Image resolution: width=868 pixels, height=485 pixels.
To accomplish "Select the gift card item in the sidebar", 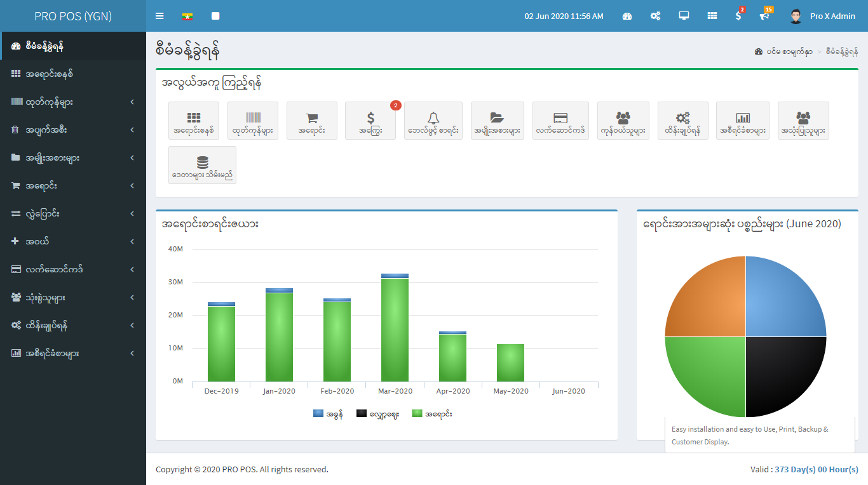I will pyautogui.click(x=73, y=269).
